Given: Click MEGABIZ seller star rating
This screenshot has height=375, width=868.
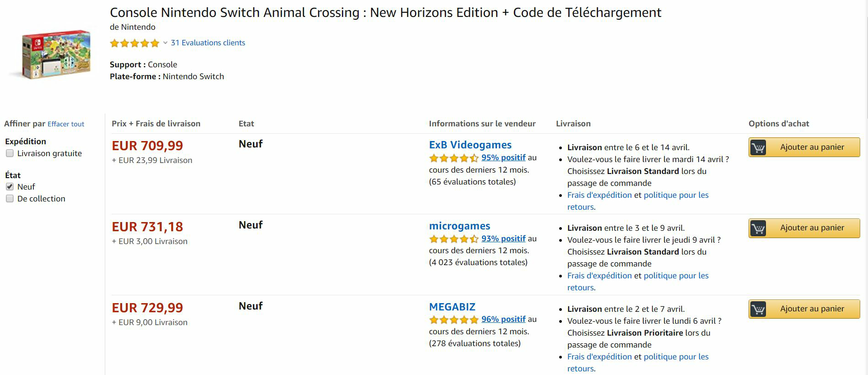Looking at the screenshot, I should coord(453,320).
